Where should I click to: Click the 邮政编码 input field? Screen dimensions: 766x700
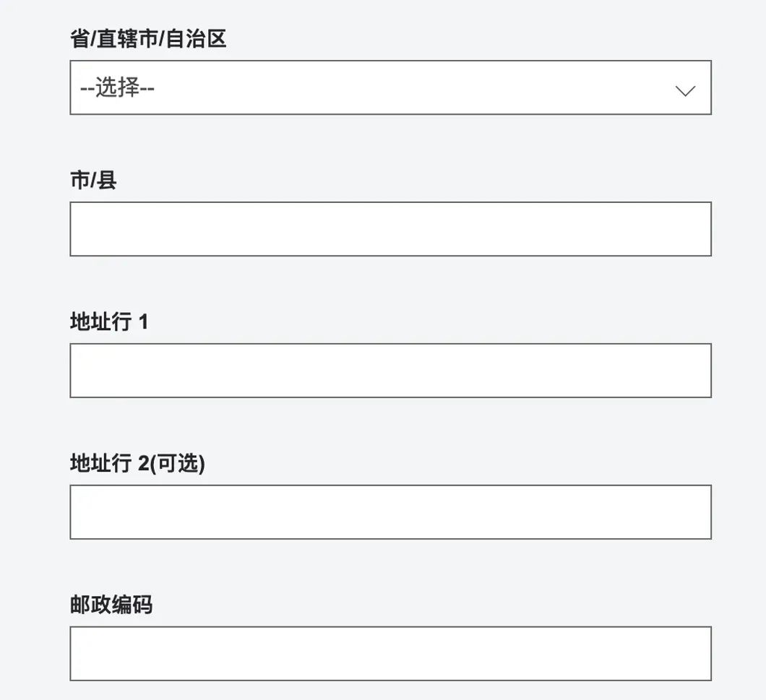390,653
